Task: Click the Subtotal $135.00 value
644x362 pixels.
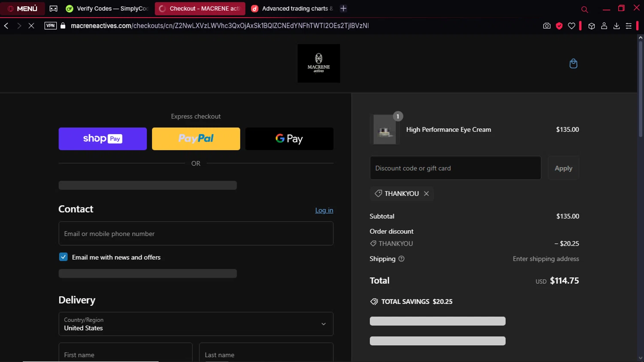Action: [x=568, y=216]
